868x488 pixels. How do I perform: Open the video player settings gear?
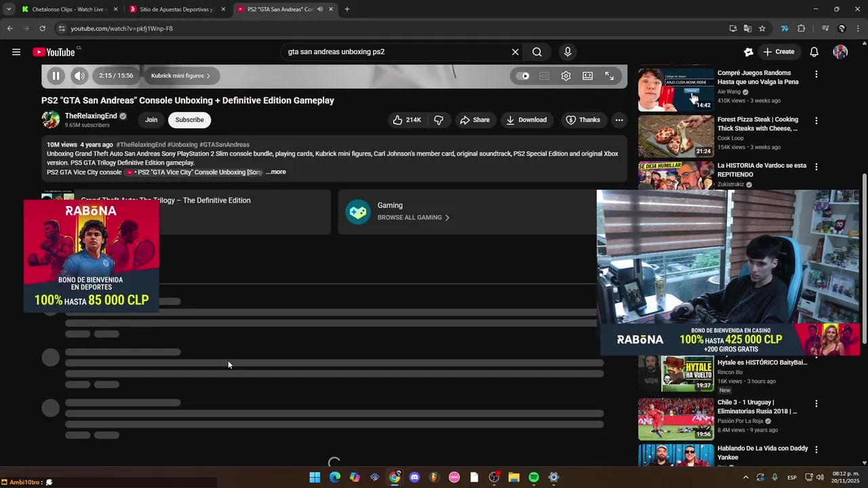[x=566, y=76]
